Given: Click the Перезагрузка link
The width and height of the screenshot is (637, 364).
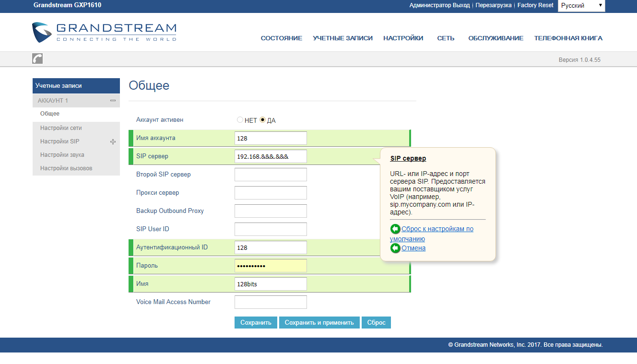Looking at the screenshot, I should (494, 5).
